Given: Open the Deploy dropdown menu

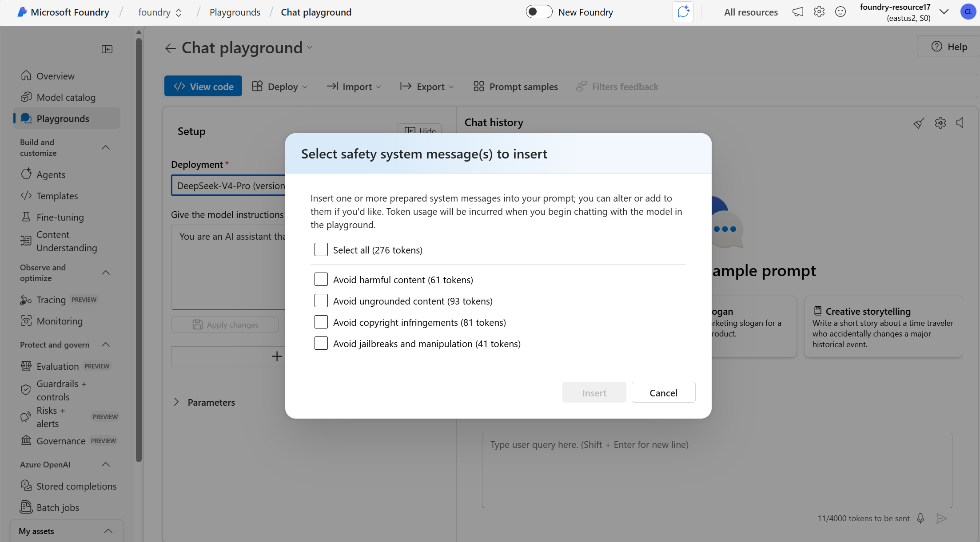Looking at the screenshot, I should pos(280,87).
